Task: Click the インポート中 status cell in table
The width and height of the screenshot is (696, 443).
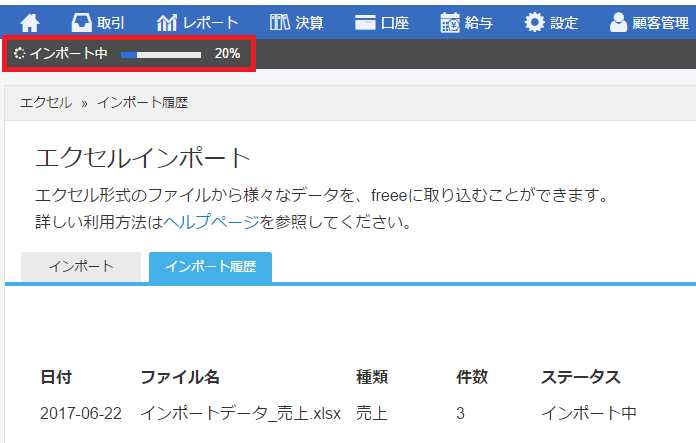Action: pyautogui.click(x=589, y=413)
